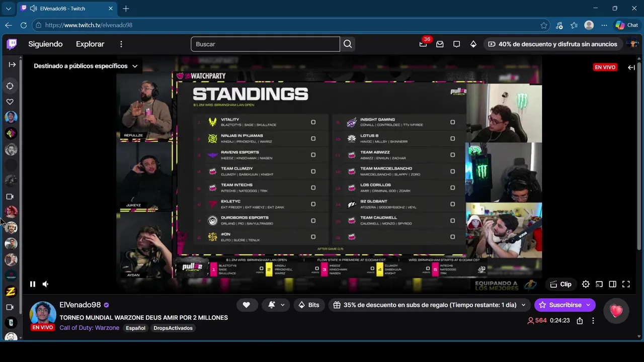Expand the left sidebar panel
The image size is (644, 362).
pyautogui.click(x=12, y=64)
